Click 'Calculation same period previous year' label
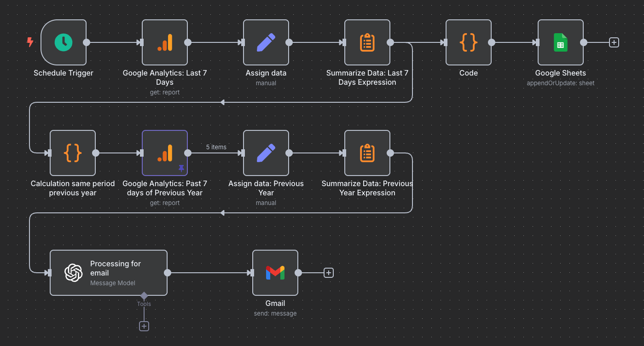644x346 pixels. pyautogui.click(x=73, y=188)
